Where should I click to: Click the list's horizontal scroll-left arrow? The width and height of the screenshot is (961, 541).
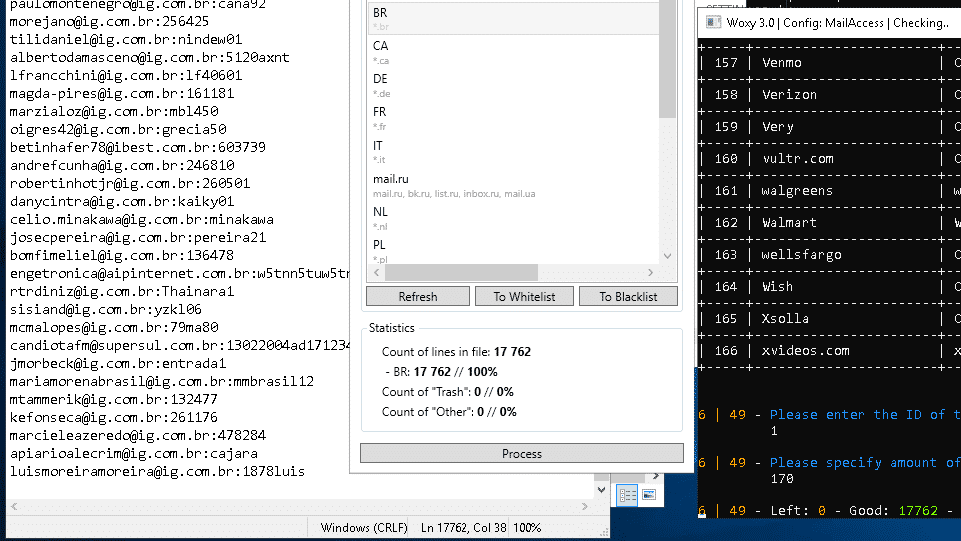pos(377,273)
